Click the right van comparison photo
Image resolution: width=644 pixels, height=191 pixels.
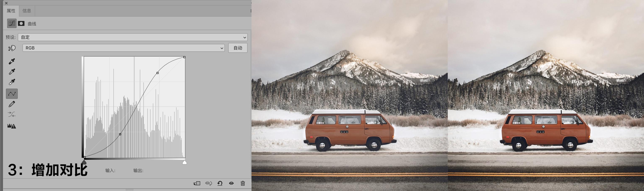546,95
